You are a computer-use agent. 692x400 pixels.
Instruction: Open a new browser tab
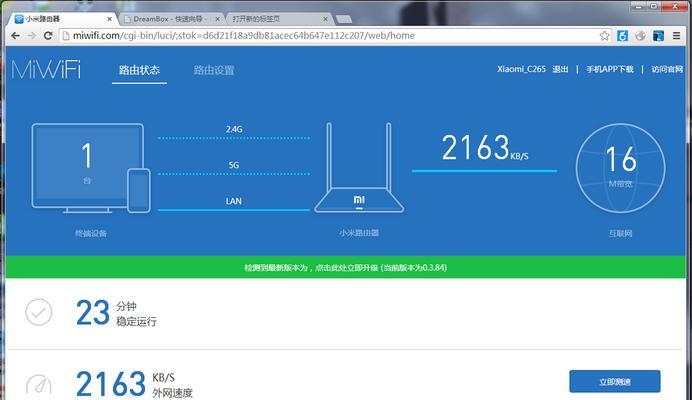344,19
